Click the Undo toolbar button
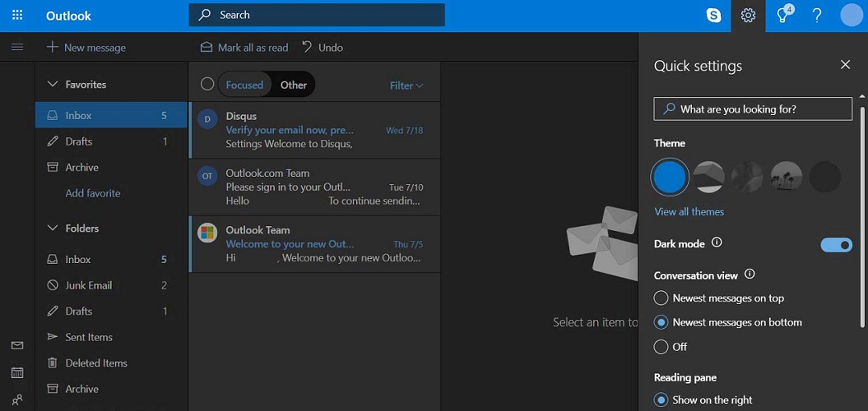The height and width of the screenshot is (411, 868). point(323,47)
